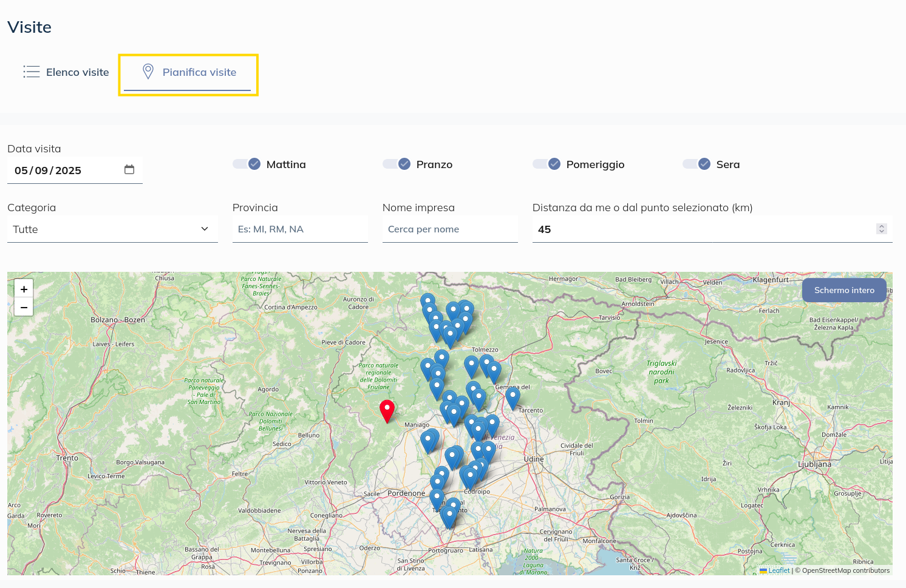Zoom in using the map plus control
Image resolution: width=906 pixels, height=588 pixels.
tap(24, 289)
